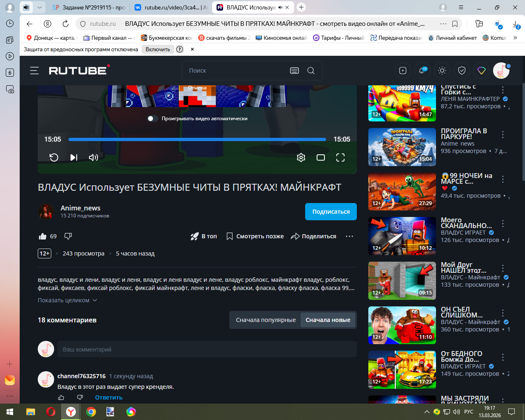Click the diamond premium icon
This screenshot has width=525, height=420.
[482, 71]
